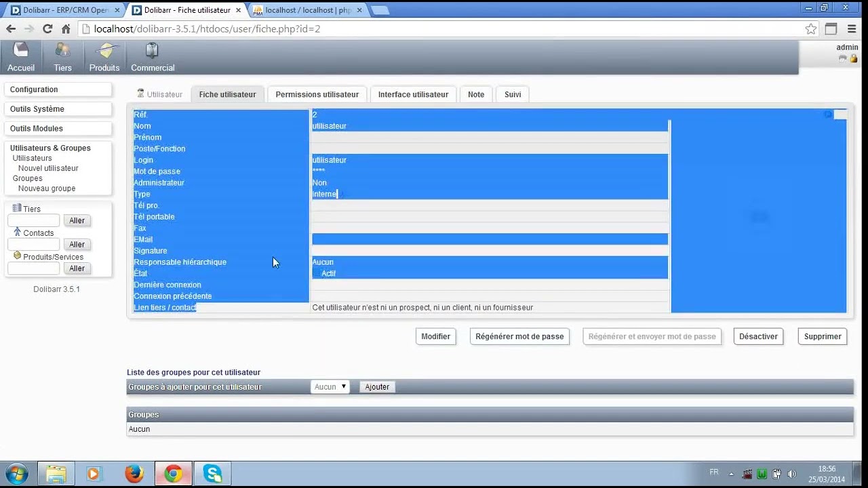Open the Produits top menu icon
The image size is (868, 488).
[x=104, y=51]
